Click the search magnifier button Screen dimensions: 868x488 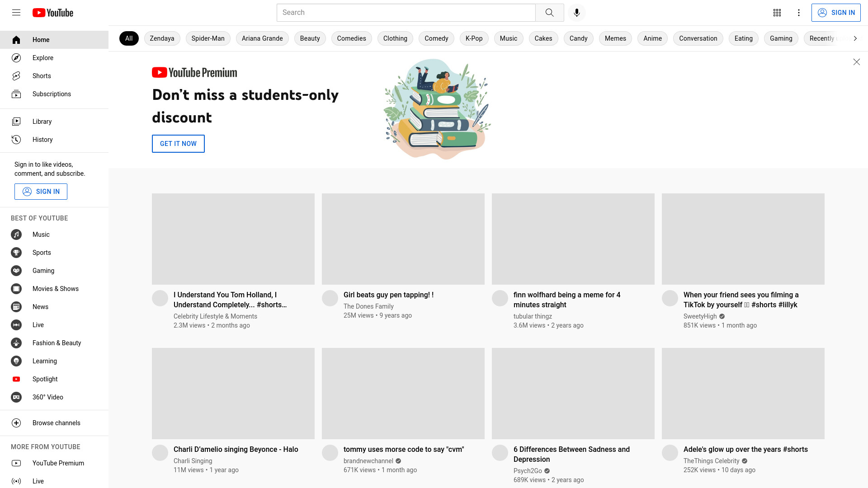click(549, 13)
